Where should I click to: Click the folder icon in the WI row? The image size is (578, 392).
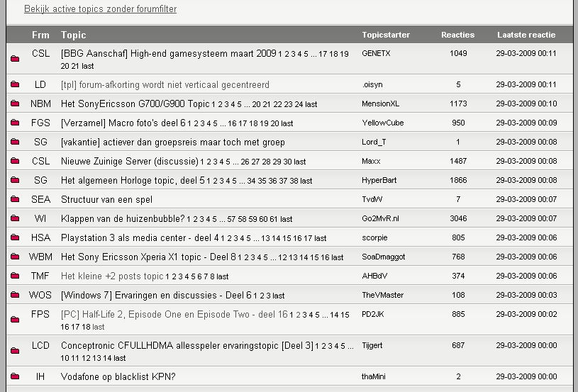(x=14, y=219)
